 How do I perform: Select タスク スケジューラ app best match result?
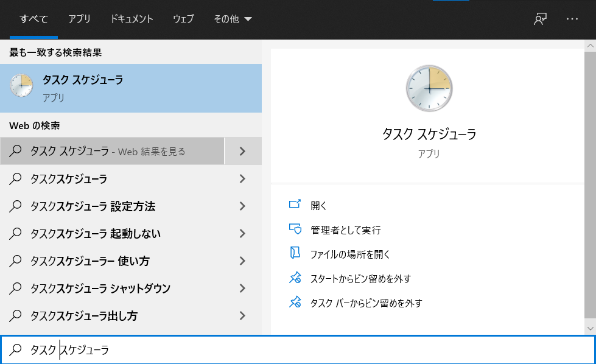pyautogui.click(x=131, y=88)
